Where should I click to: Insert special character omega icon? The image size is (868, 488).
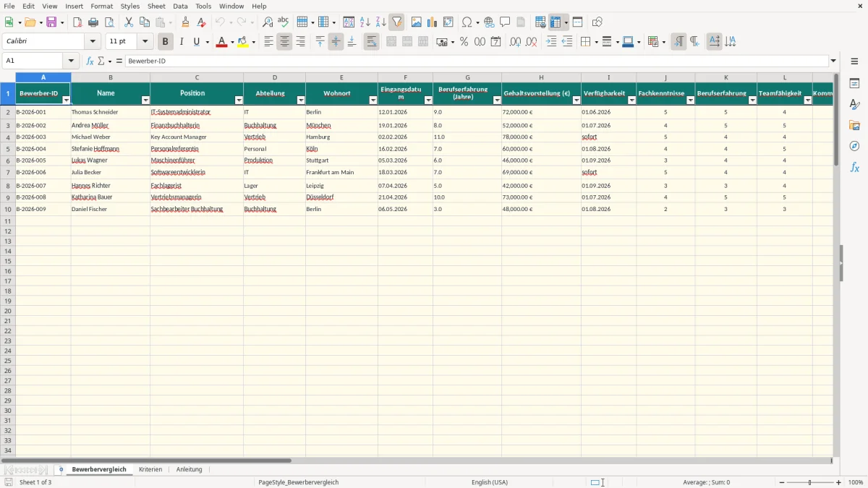coord(467,22)
